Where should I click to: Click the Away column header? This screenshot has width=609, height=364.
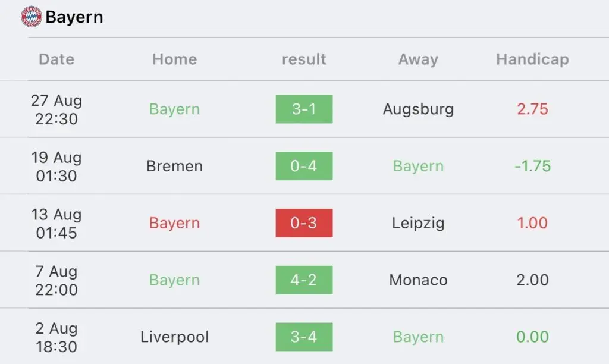click(x=418, y=59)
